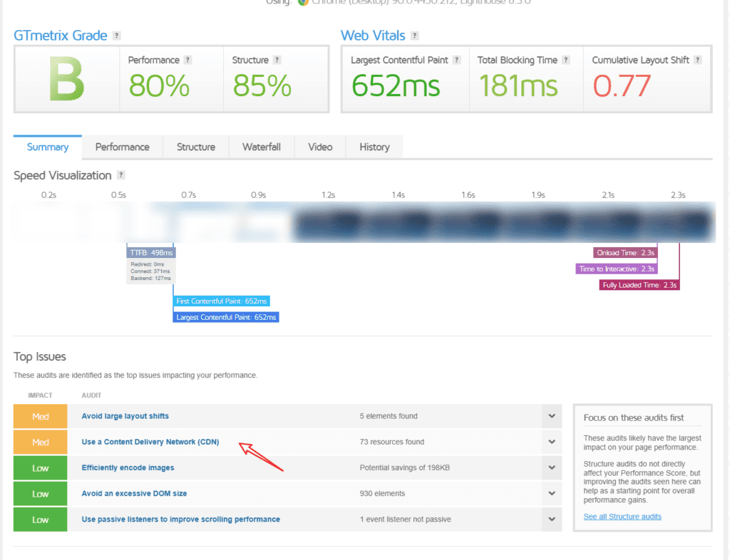Click Med badge for CDN row

41,442
